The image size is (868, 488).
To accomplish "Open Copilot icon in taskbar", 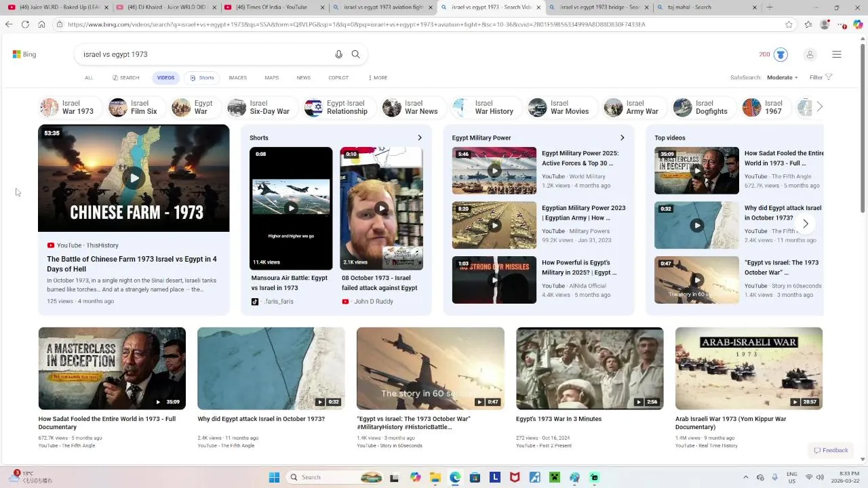I will (x=416, y=477).
